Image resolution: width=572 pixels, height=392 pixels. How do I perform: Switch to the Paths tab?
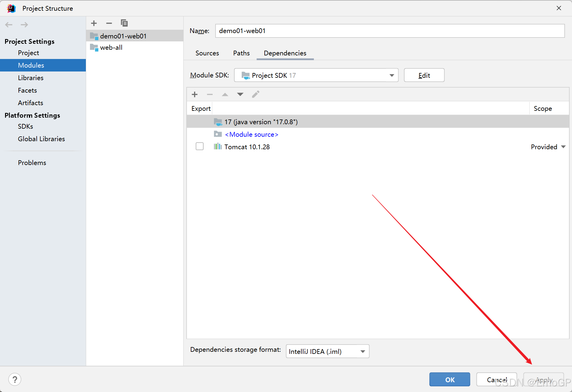pyautogui.click(x=241, y=53)
